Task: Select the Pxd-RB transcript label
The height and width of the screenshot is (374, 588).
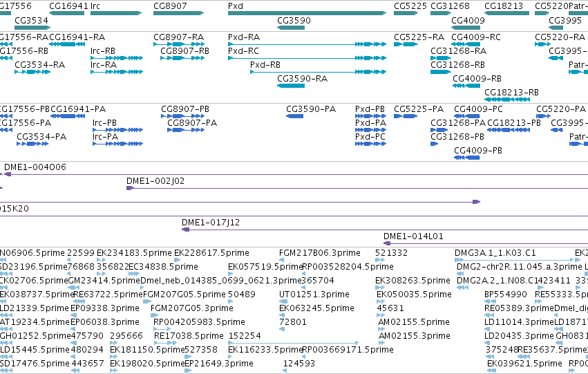Action: pos(265,65)
